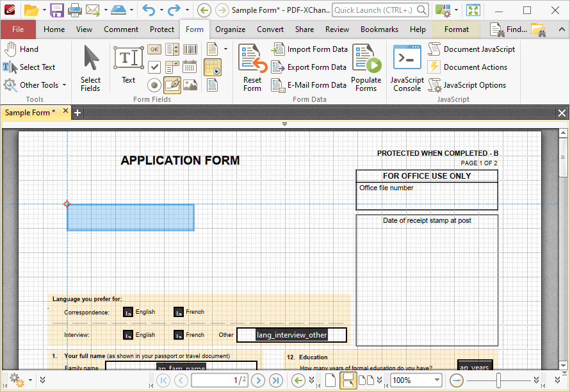Viewport: 570px width, 392px height.
Task: Click the Reset Form icon
Action: click(252, 68)
